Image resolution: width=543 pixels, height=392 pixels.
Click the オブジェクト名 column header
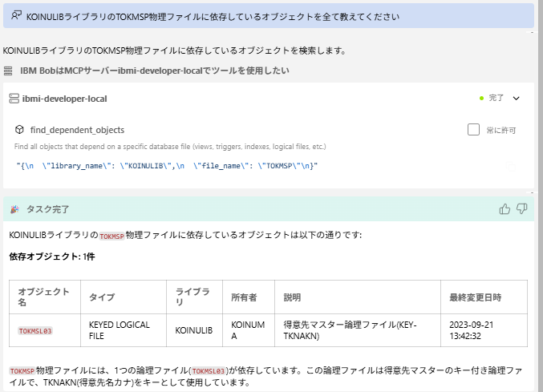click(45, 297)
